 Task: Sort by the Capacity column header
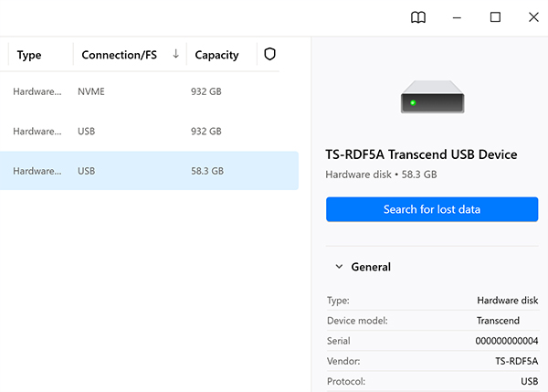[216, 55]
